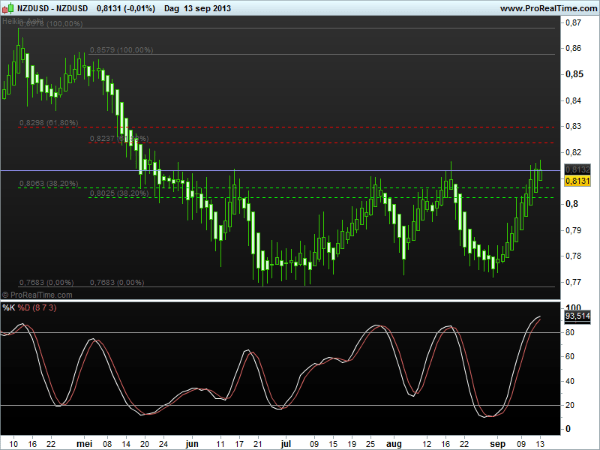Click the 80 level on stochastic axis

pos(570,332)
